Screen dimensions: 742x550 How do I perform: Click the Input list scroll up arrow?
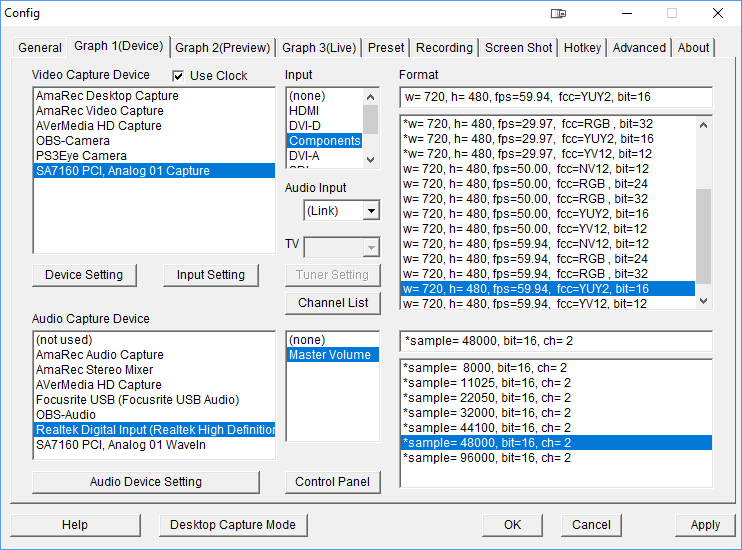pos(370,96)
